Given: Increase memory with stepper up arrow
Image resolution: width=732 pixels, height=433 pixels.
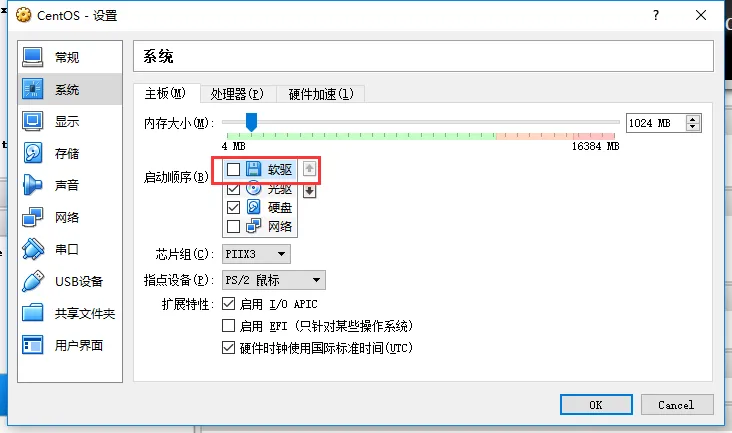Looking at the screenshot, I should coord(693,119).
